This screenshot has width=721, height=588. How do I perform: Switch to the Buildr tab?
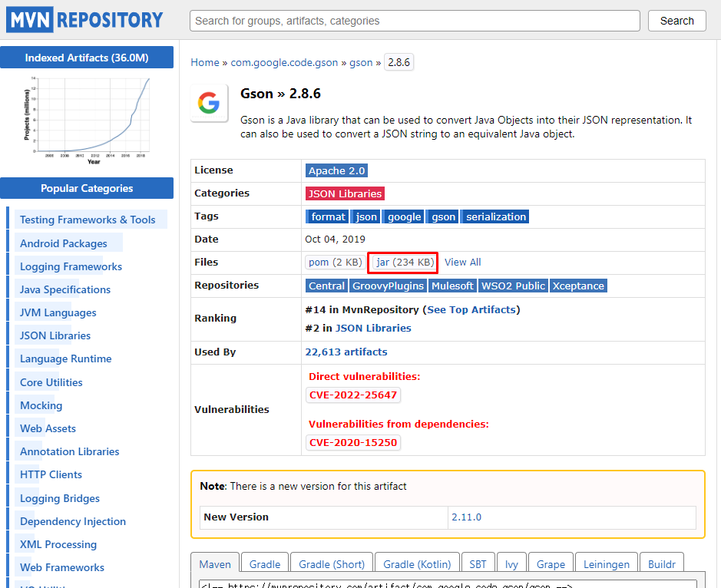click(x=662, y=564)
